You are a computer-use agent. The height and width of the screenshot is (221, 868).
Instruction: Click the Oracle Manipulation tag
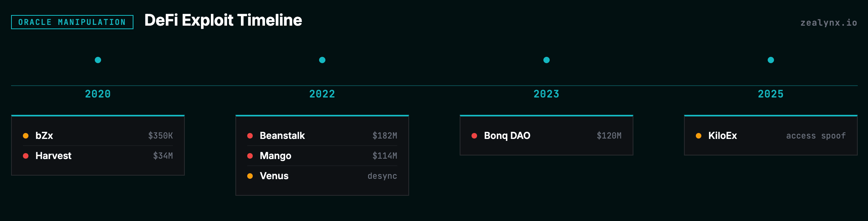pyautogui.click(x=72, y=22)
